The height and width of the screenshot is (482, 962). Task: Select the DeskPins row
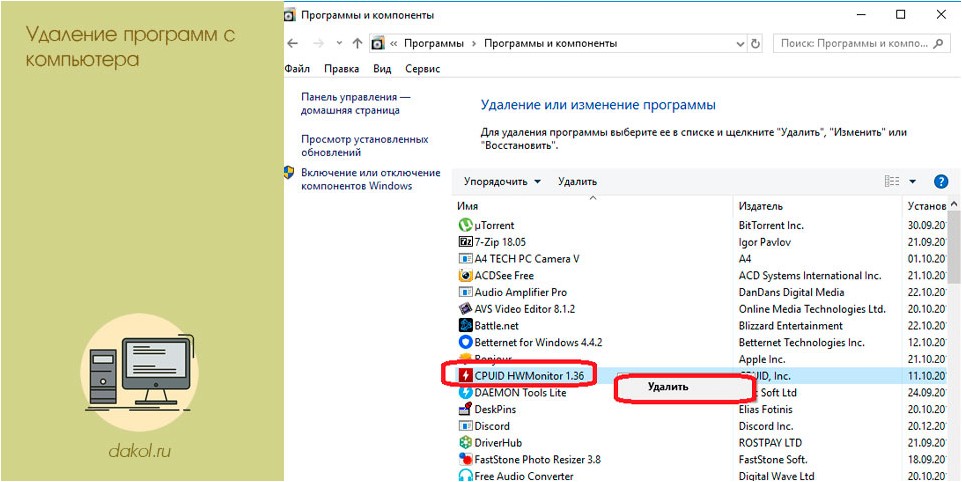700,409
